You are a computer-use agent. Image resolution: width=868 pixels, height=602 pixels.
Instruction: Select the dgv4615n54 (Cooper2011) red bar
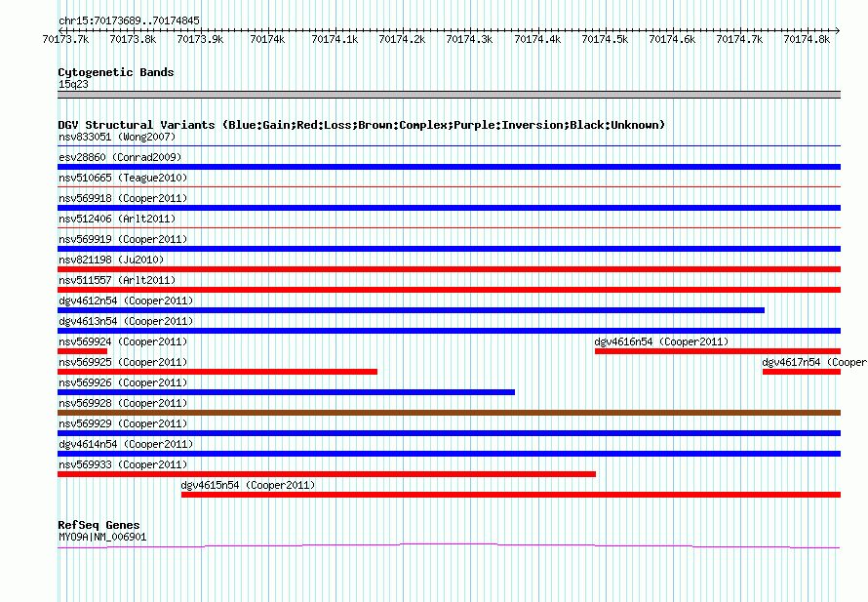pos(511,495)
